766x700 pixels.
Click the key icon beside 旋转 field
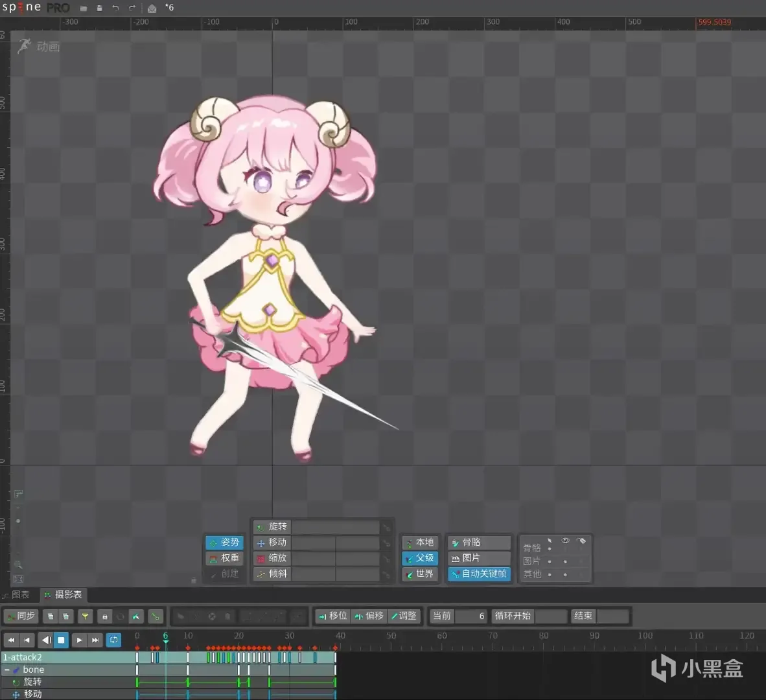386,527
